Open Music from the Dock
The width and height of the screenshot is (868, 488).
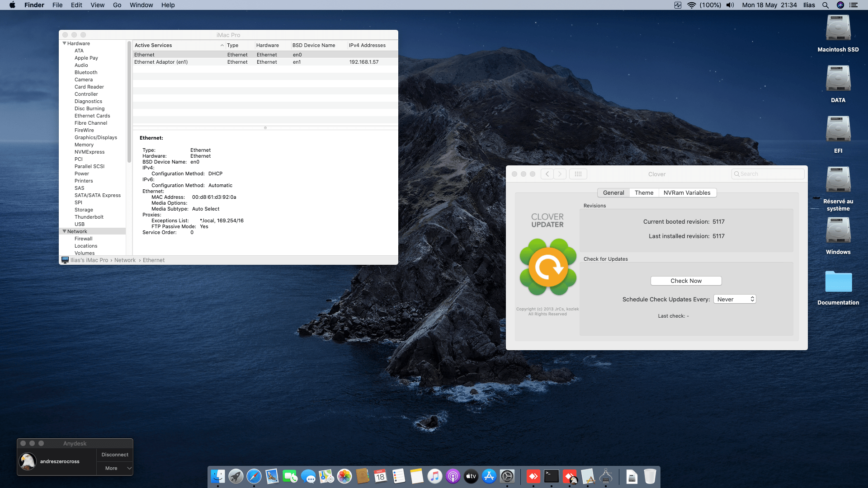pyautogui.click(x=435, y=476)
